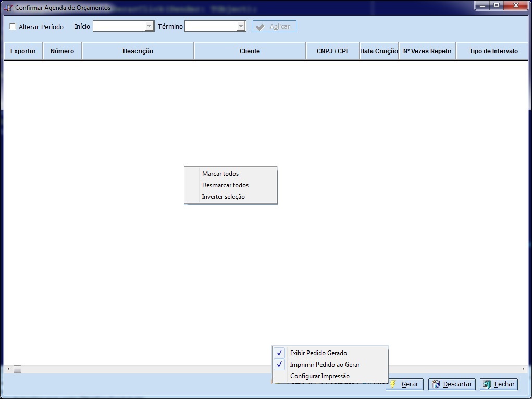532x399 pixels.
Task: Open Configurar Impressão from the popup menu
Action: click(x=319, y=376)
